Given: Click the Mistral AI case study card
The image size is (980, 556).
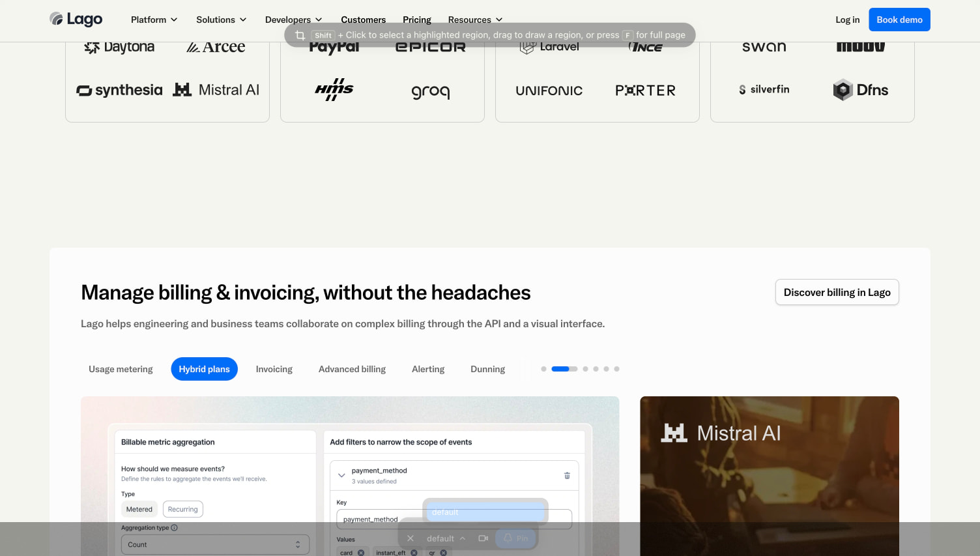Looking at the screenshot, I should (x=770, y=476).
